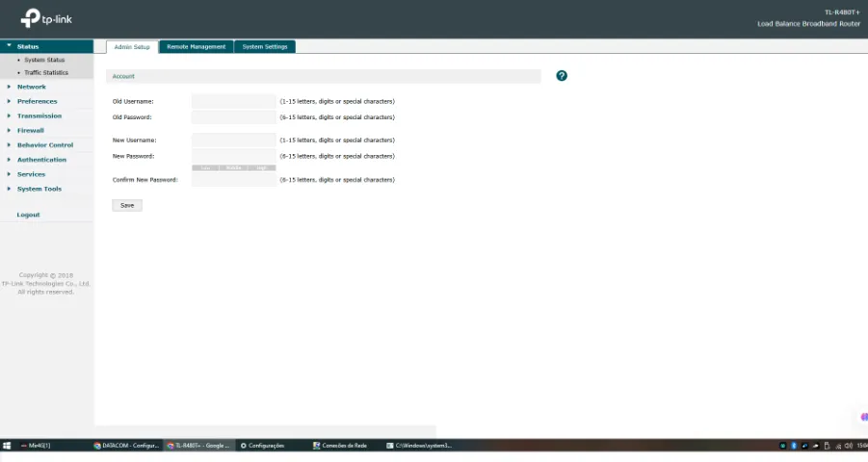Focus the Old Username field
This screenshot has width=868, height=462.
pyautogui.click(x=233, y=101)
